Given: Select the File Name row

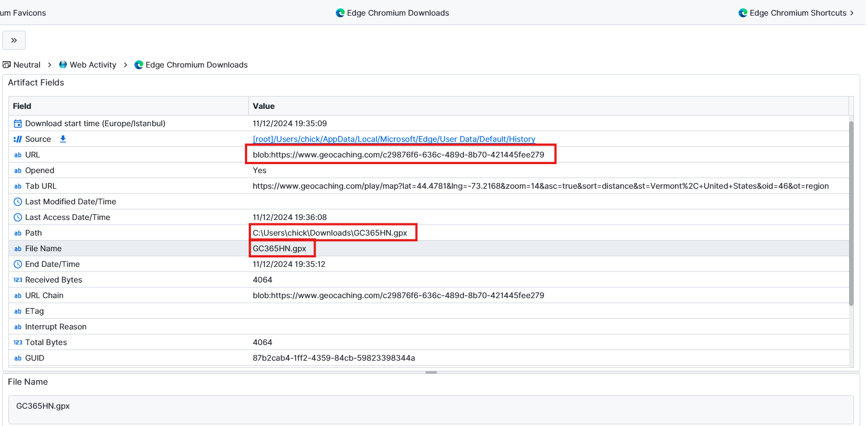Looking at the screenshot, I should 128,248.
